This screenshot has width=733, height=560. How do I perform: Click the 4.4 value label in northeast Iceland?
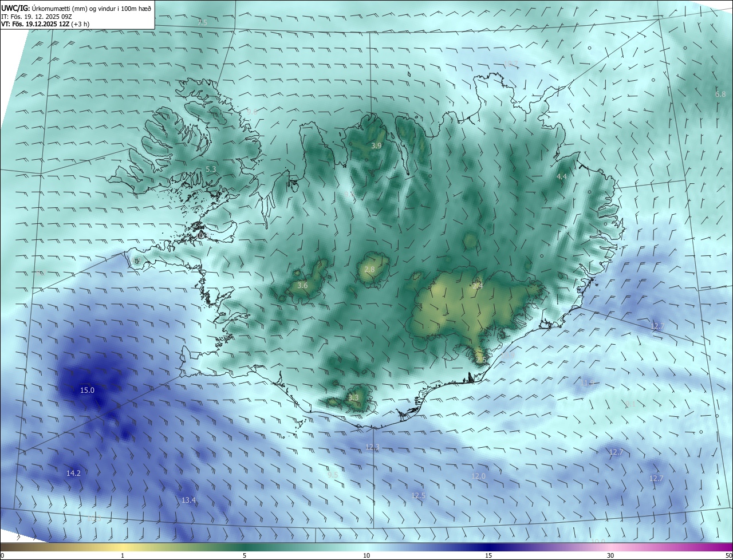(562, 177)
